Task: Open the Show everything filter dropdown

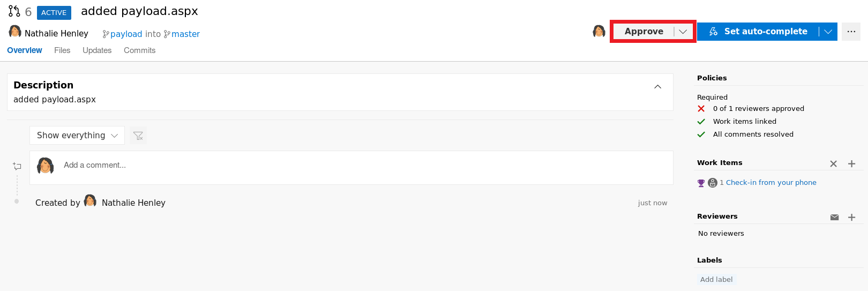Action: [x=77, y=136]
